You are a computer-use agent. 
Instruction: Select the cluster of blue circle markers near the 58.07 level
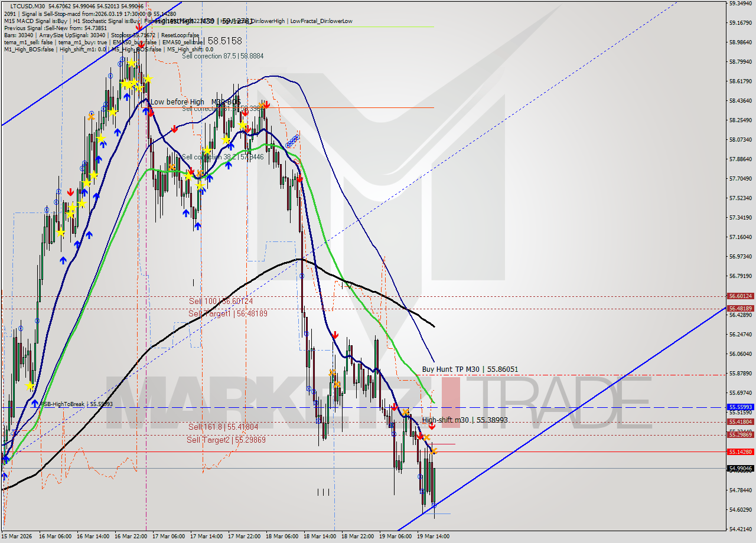tap(292, 140)
